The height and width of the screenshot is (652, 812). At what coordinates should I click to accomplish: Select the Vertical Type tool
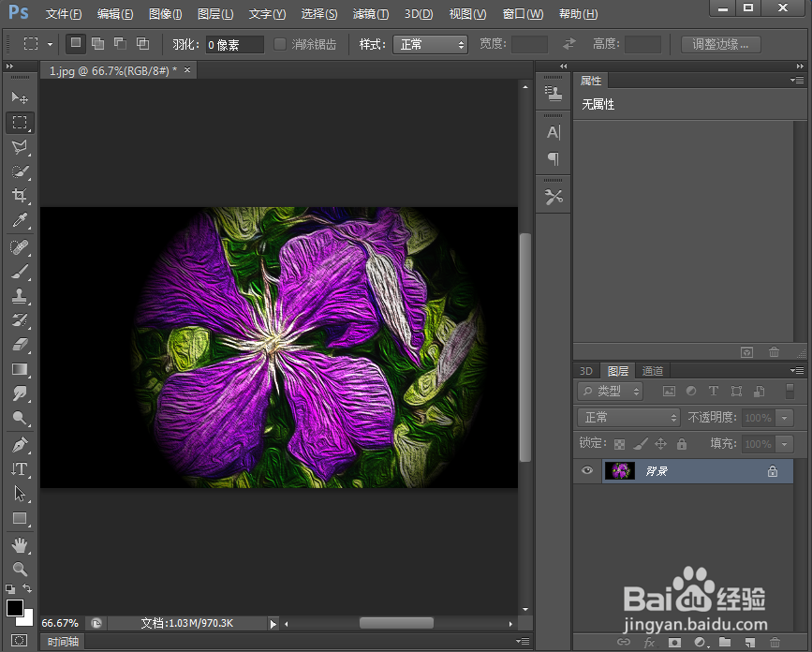tap(20, 469)
